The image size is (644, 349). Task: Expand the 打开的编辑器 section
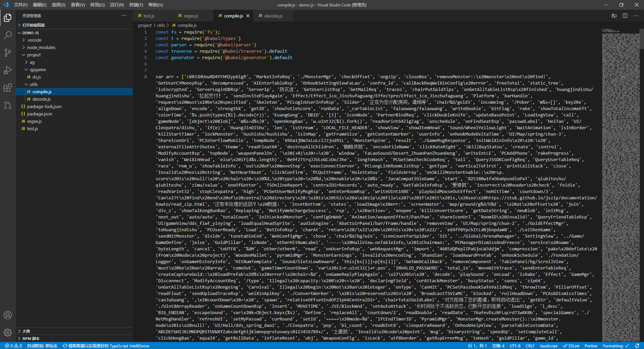tap(74, 25)
